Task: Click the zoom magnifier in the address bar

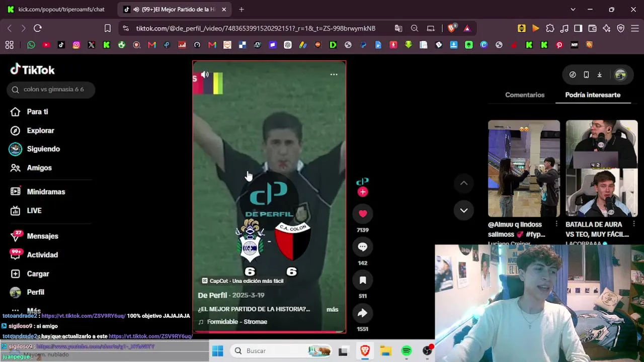Action: (415, 29)
